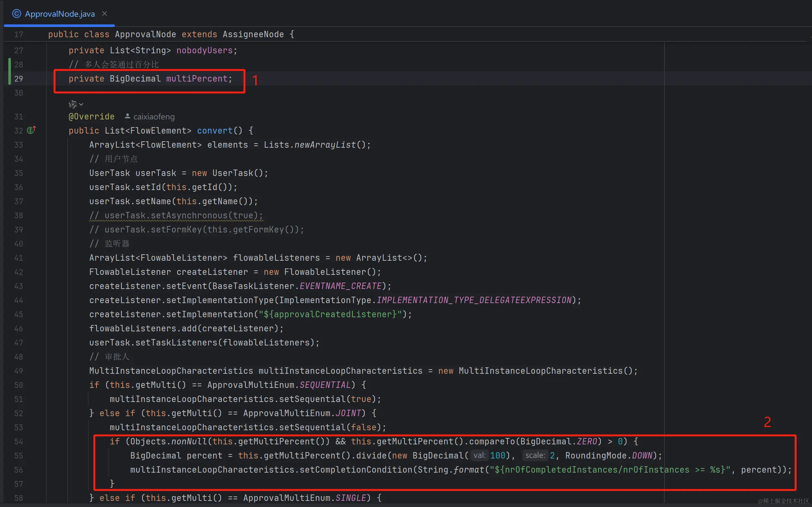Click the "${approvalCreatedListener}" string

pyautogui.click(x=330, y=315)
